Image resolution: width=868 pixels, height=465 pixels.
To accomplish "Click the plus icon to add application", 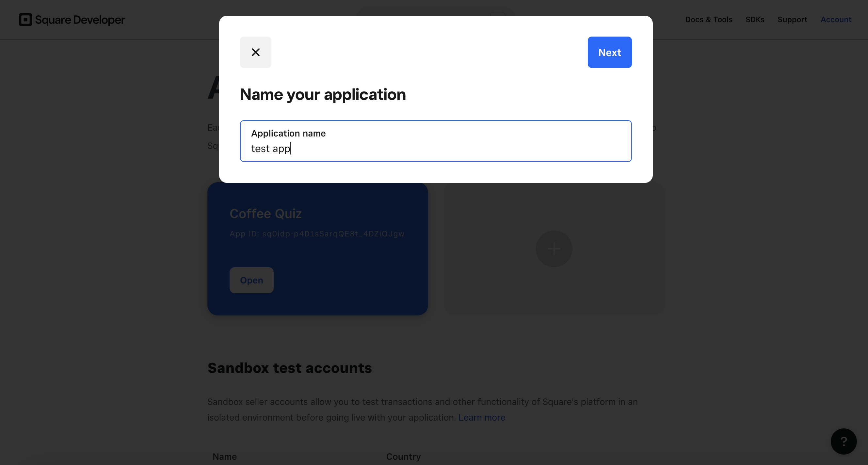I will point(554,249).
